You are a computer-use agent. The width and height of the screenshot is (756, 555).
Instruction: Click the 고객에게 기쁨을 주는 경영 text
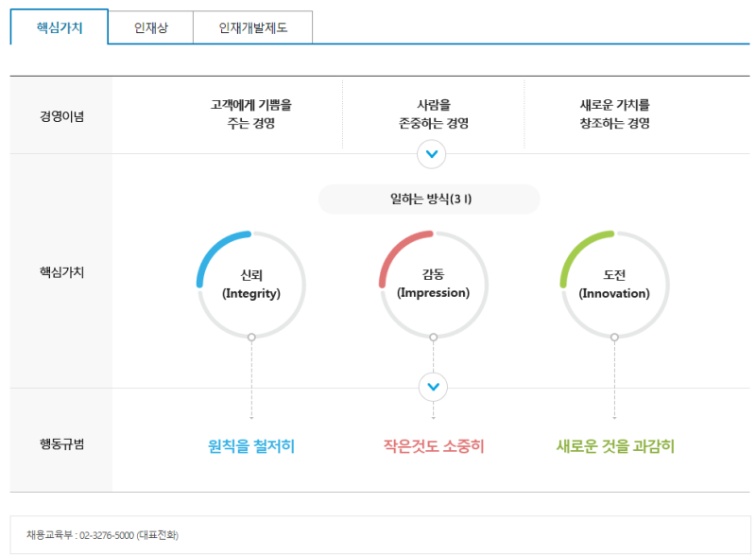[250, 114]
